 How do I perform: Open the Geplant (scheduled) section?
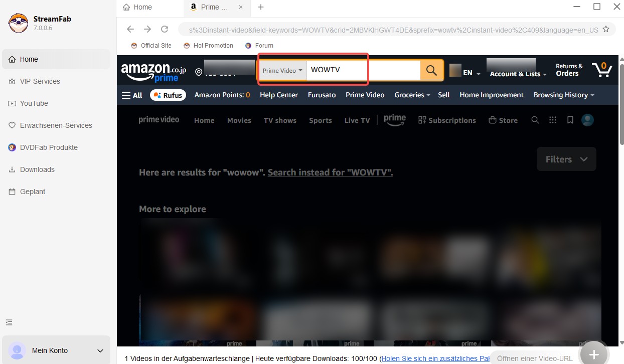click(32, 192)
